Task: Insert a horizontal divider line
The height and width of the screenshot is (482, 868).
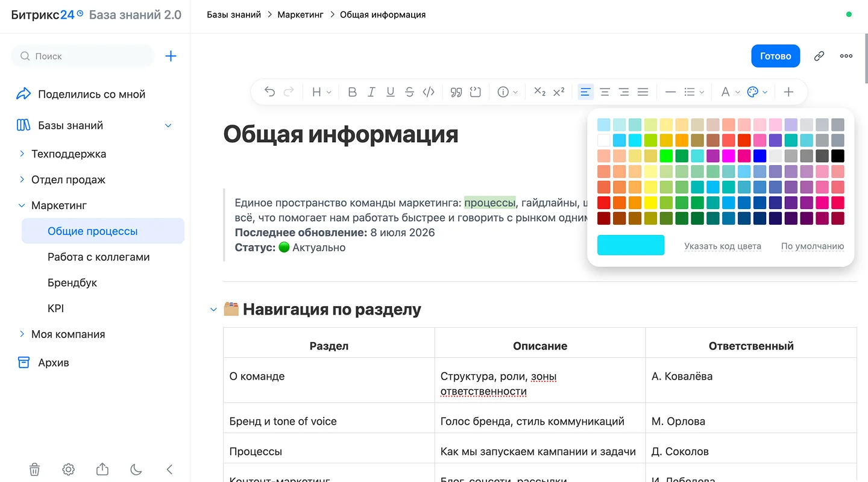Action: coord(670,92)
